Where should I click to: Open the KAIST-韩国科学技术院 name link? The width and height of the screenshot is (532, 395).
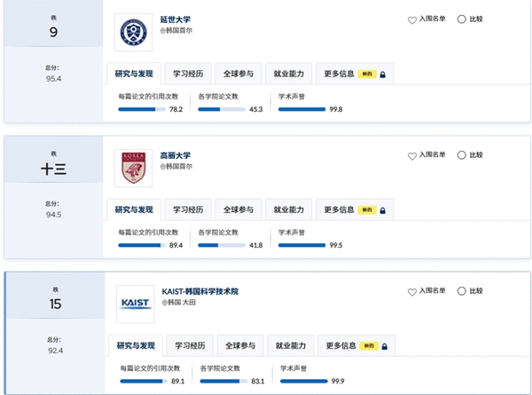[200, 291]
